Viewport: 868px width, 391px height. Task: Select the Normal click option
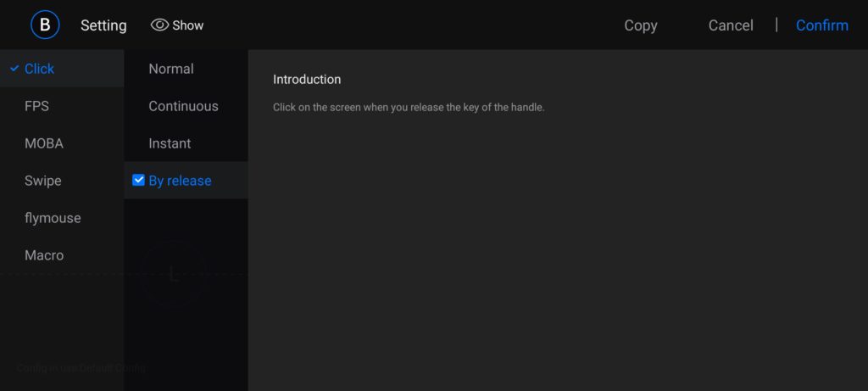pyautogui.click(x=171, y=69)
